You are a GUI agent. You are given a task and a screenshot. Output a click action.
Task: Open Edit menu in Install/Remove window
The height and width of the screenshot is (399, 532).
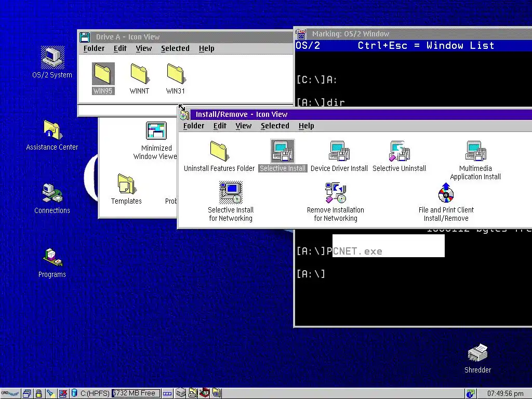[220, 126]
